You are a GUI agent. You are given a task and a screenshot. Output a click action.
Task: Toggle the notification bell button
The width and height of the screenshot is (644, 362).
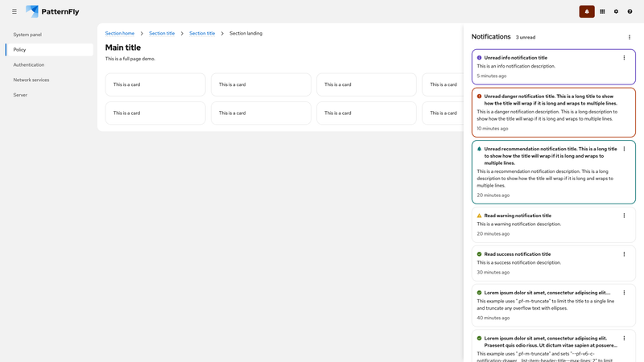coord(587,11)
